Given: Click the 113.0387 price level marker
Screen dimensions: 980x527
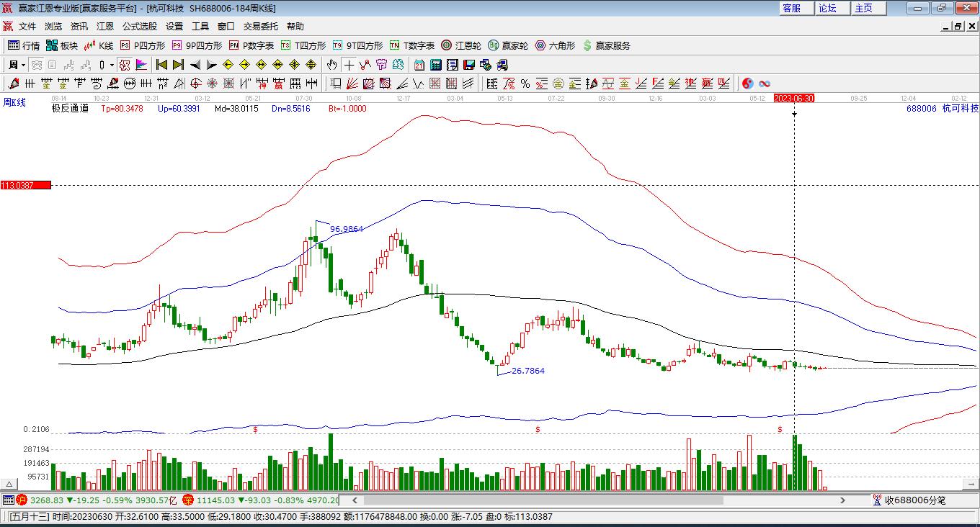Looking at the screenshot, I should click(26, 185).
